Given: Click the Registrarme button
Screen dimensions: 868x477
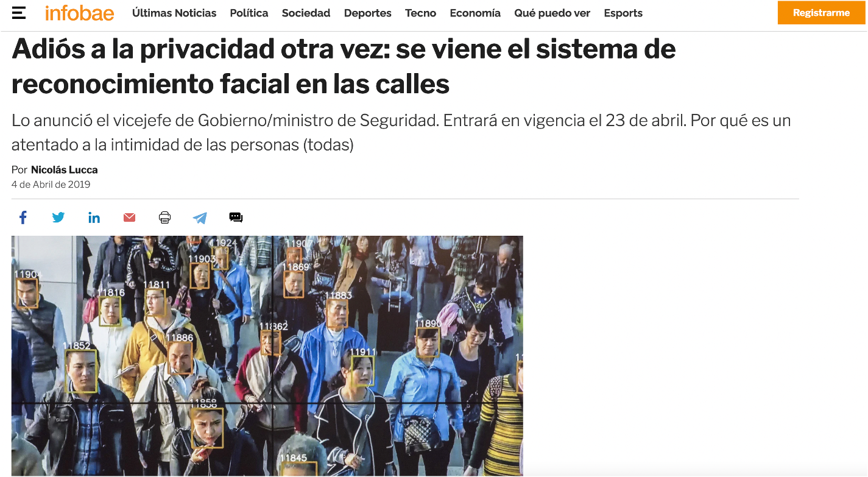Looking at the screenshot, I should (x=821, y=13).
